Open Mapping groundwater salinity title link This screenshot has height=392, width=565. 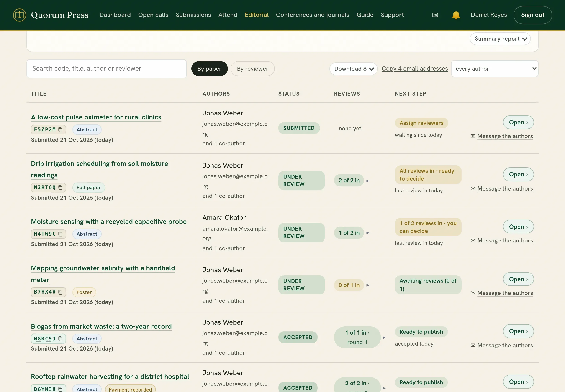coord(103,274)
